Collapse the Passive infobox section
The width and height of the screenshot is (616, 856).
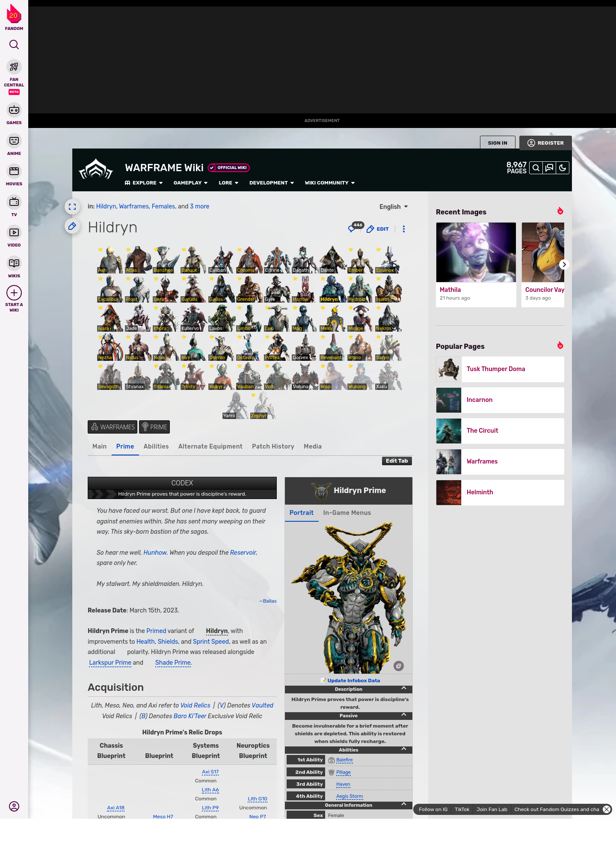click(x=403, y=716)
